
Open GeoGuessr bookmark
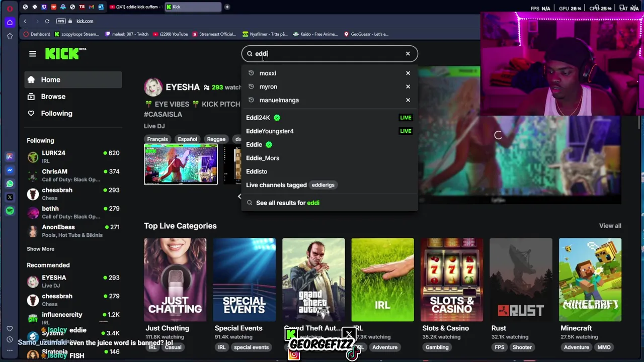[366, 34]
